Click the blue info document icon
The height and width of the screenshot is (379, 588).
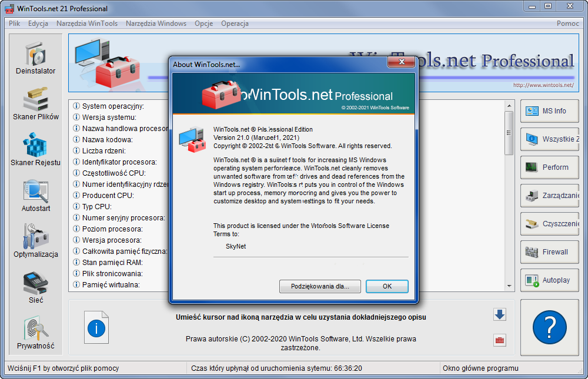(x=96, y=327)
